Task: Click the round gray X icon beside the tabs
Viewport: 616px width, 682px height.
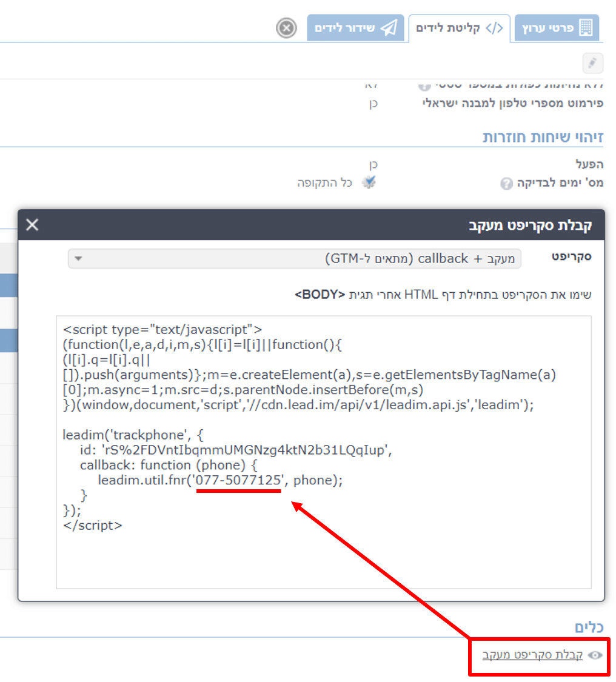Action: tap(286, 28)
